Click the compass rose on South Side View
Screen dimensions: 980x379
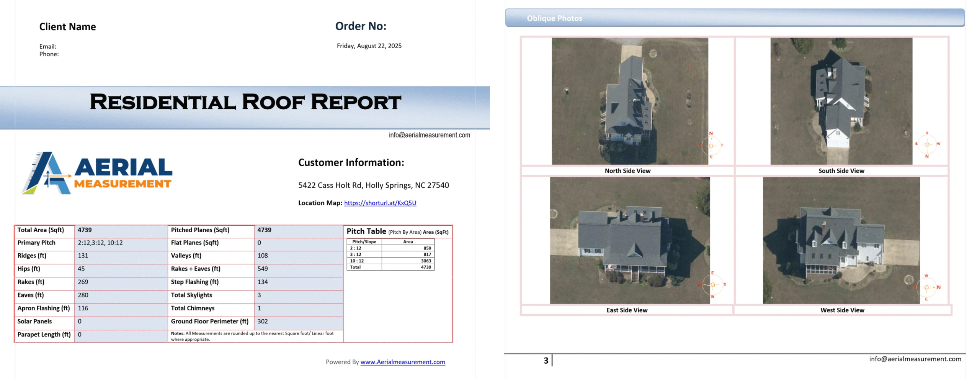927,144
